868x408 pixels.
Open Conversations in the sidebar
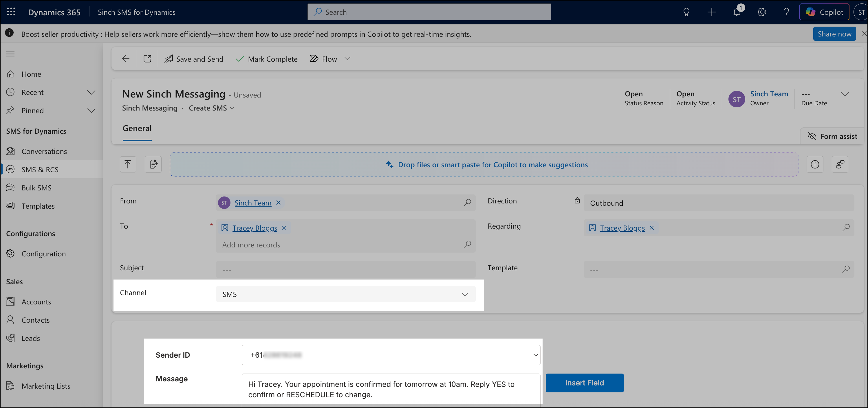(44, 152)
